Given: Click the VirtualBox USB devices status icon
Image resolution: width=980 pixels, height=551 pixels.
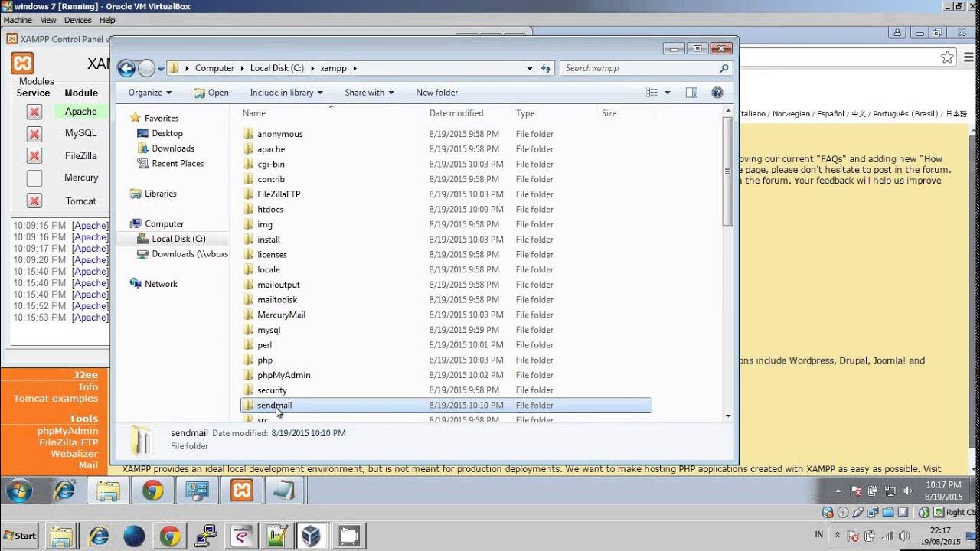Looking at the screenshot, I should 857,513.
